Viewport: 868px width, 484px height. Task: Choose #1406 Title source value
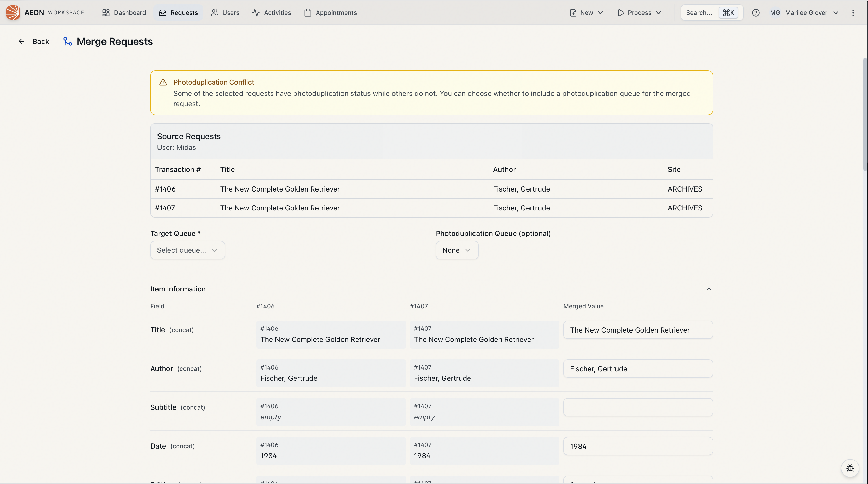click(331, 334)
